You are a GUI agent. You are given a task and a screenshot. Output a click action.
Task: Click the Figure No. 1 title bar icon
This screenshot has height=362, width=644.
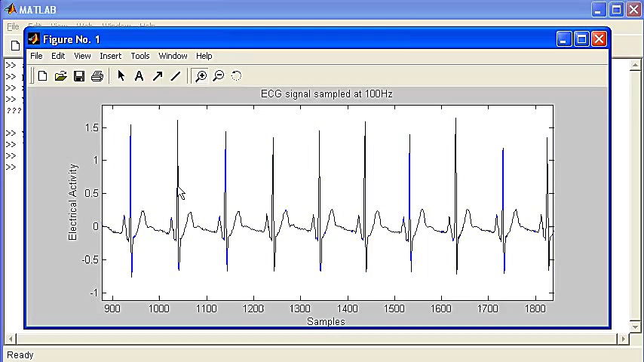[x=34, y=39]
